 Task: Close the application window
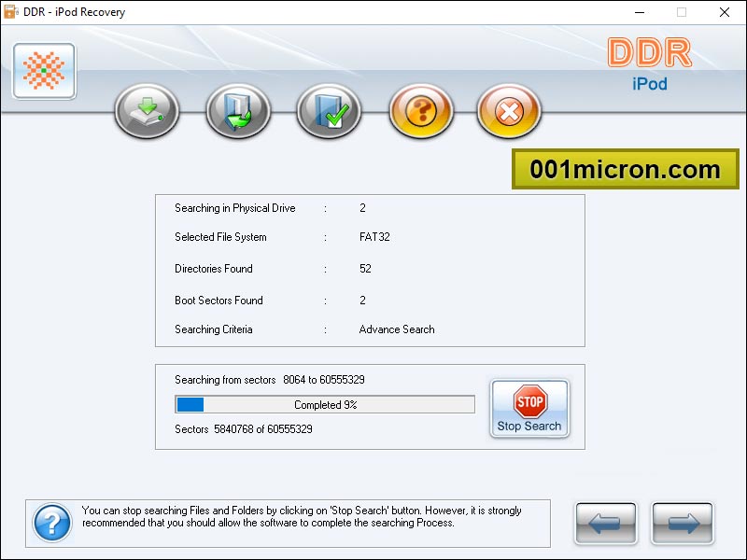click(x=726, y=12)
